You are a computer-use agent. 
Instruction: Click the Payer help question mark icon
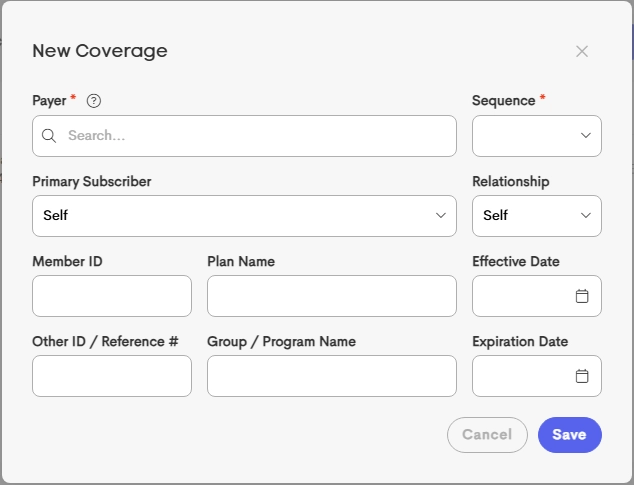[94, 100]
